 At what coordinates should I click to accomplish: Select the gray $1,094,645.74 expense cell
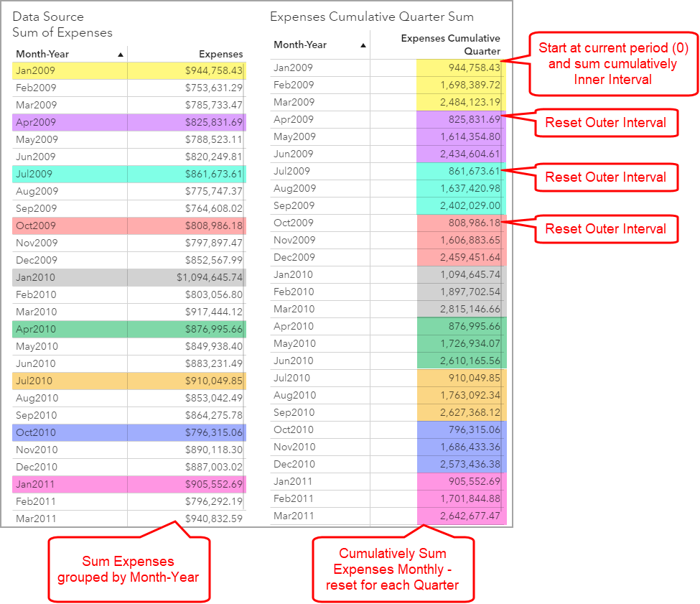pos(187,278)
